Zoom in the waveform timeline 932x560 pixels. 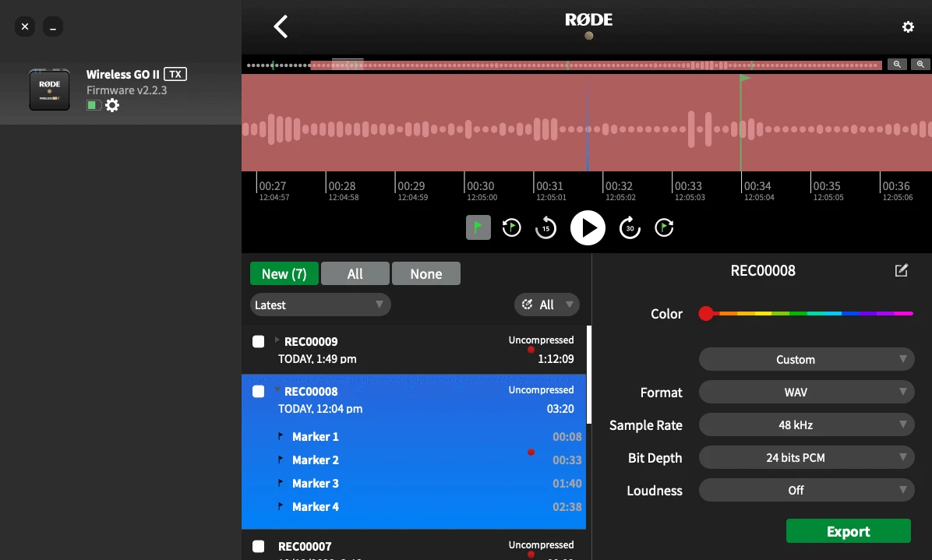coord(920,64)
